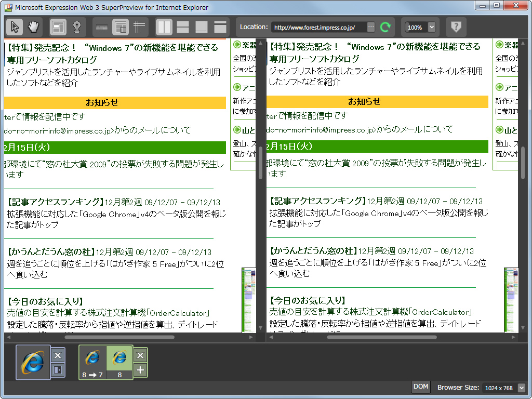
Task: Select the Pan (hand) tool
Action: [x=34, y=25]
